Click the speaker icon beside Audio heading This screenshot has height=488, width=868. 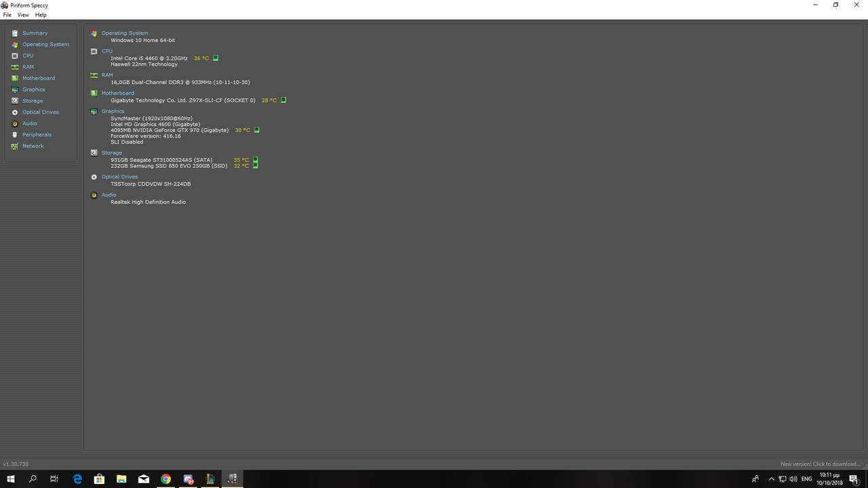tap(94, 195)
